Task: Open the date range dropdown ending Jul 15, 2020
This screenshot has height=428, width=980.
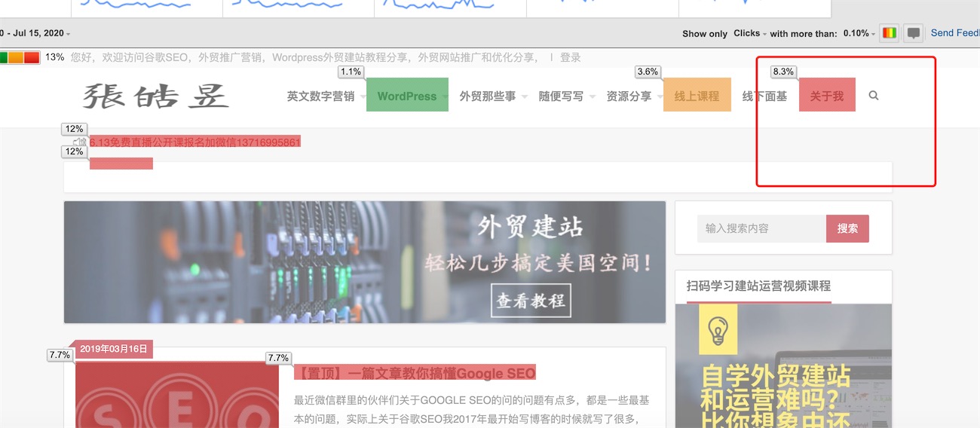Action: coord(35,33)
